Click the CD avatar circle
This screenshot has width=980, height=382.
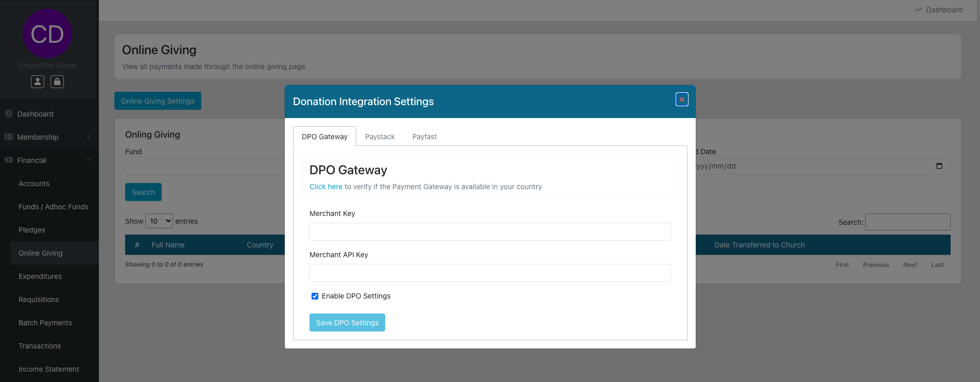47,34
